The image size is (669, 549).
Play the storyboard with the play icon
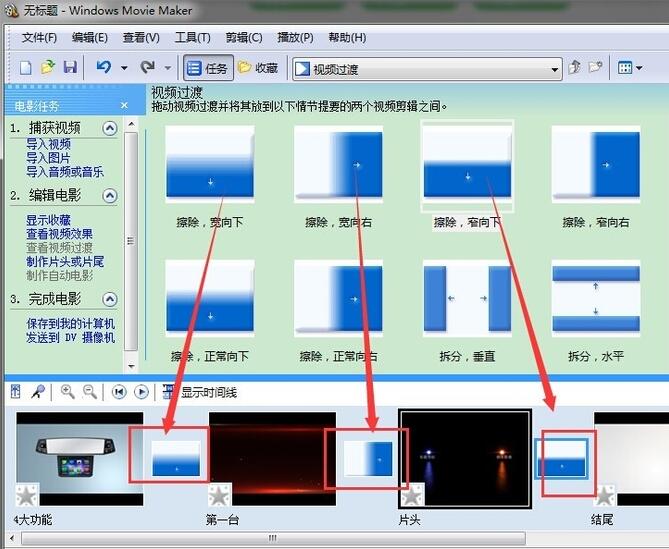coord(141,392)
